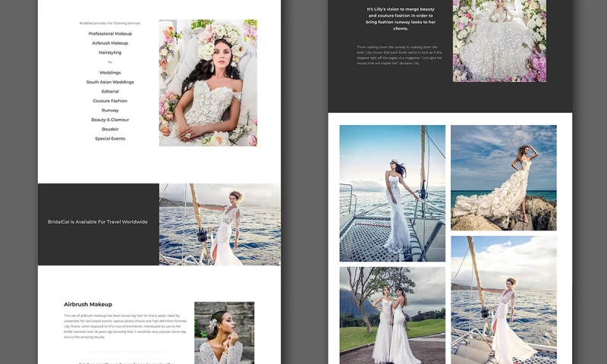Click the 'Available For Travel Worldwide' banner
Screen dimensions: 607x364
(x=98, y=222)
